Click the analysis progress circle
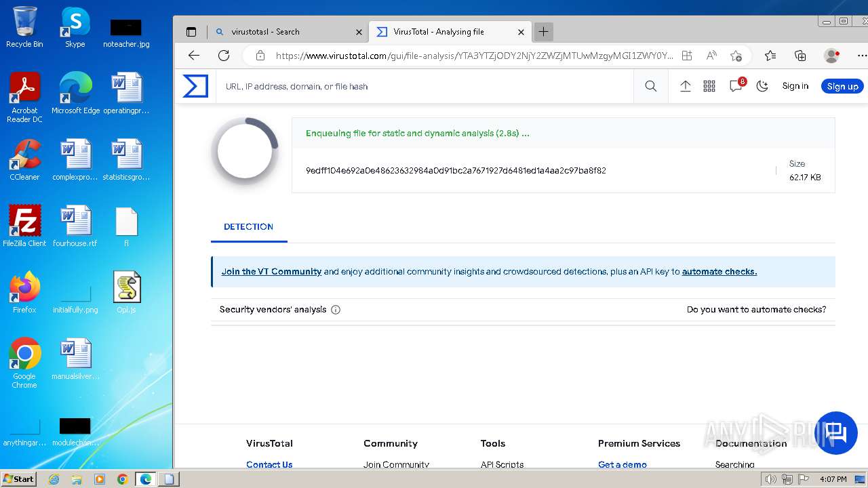Viewport: 868px width, 488px height. [245, 151]
